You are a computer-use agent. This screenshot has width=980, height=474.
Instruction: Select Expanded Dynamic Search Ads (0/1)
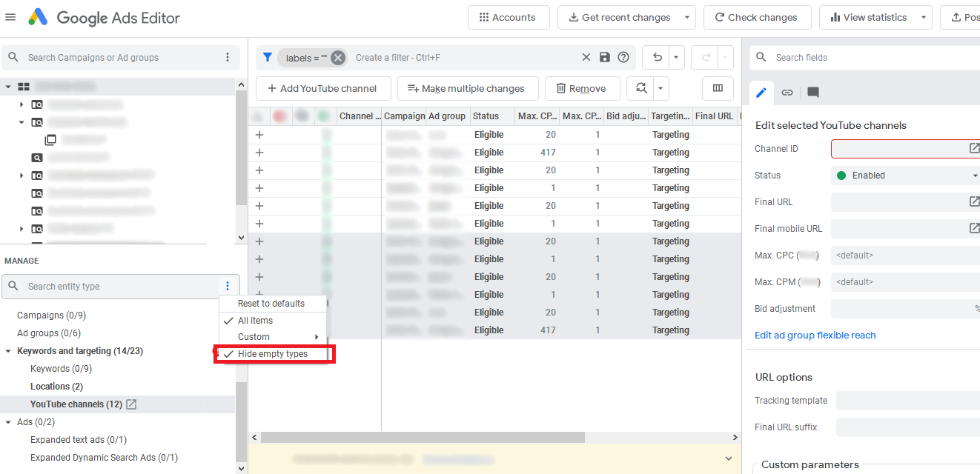104,458
